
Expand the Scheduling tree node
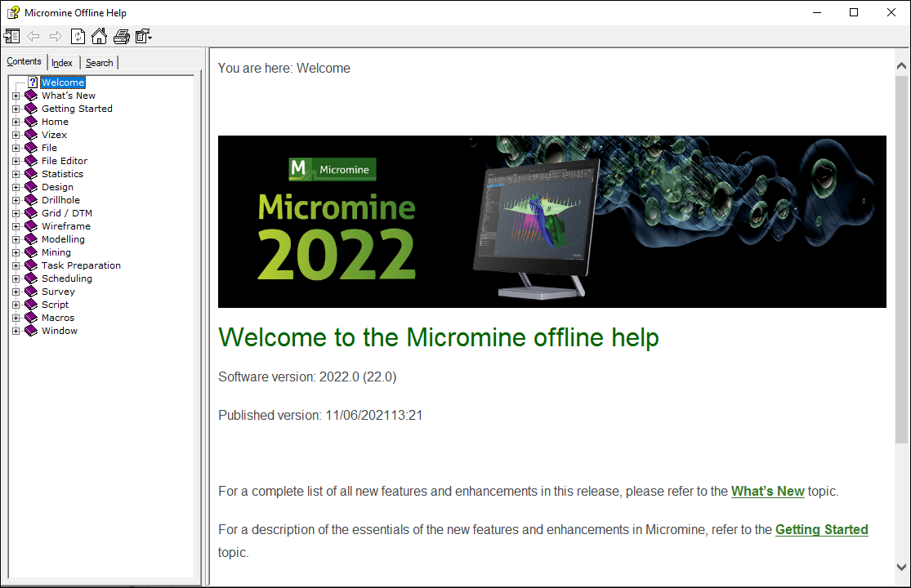[x=16, y=278]
